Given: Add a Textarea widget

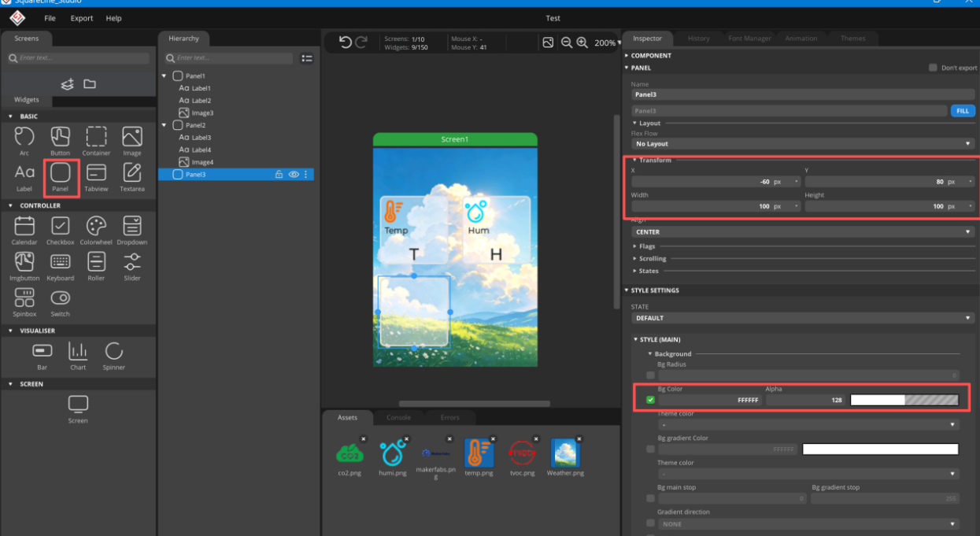Looking at the screenshot, I should (x=132, y=178).
